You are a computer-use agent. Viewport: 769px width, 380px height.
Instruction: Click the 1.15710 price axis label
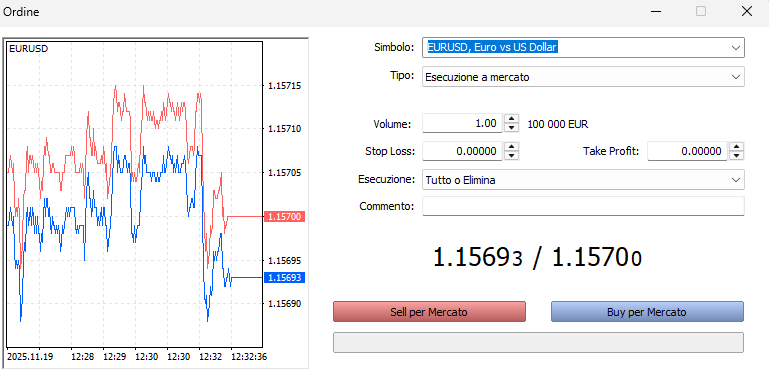point(284,129)
